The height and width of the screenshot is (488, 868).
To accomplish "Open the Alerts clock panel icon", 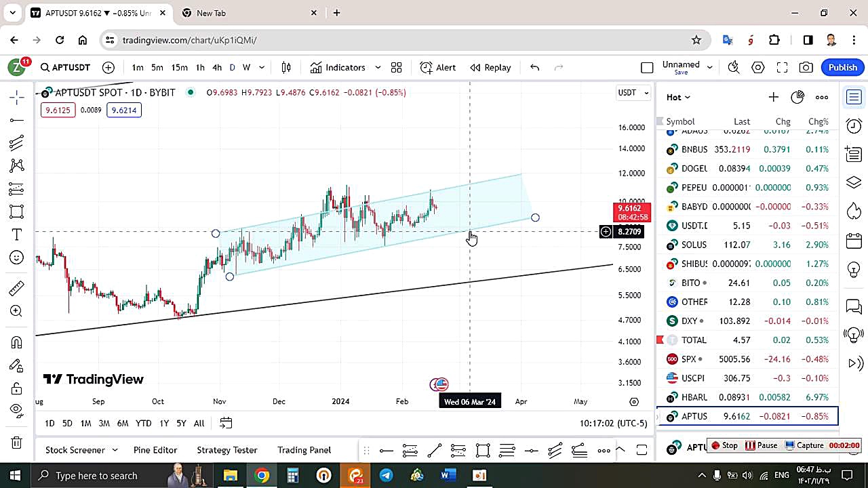I will pos(854,126).
